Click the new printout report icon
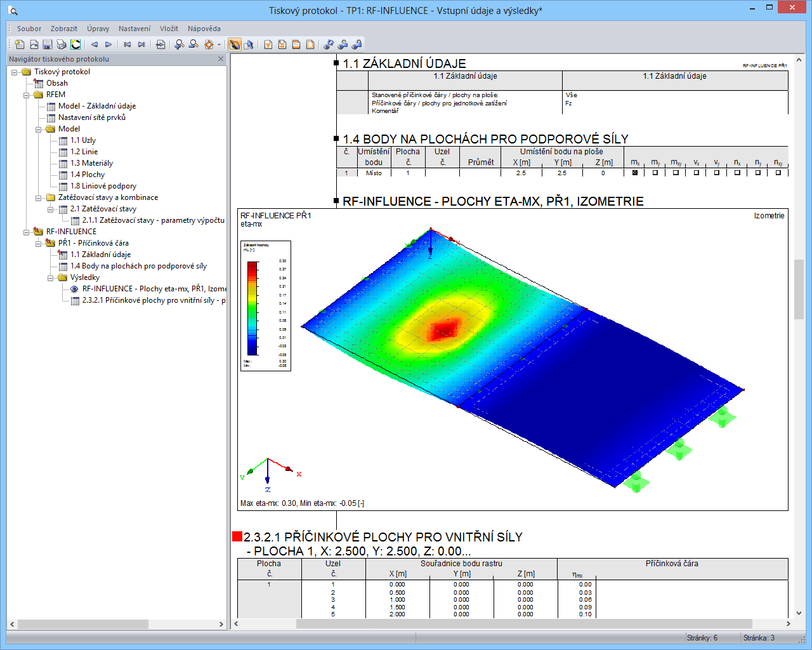 20,44
